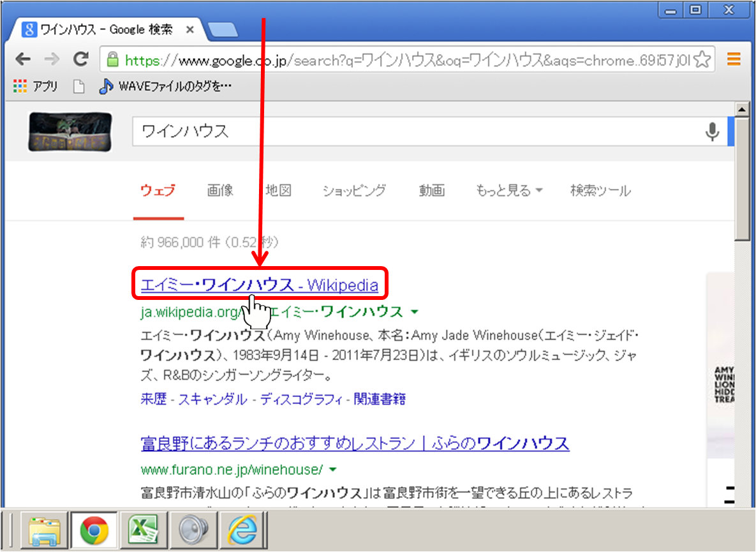This screenshot has height=552, width=756.
Task: Switch to the 動画 search tab
Action: pos(432,190)
